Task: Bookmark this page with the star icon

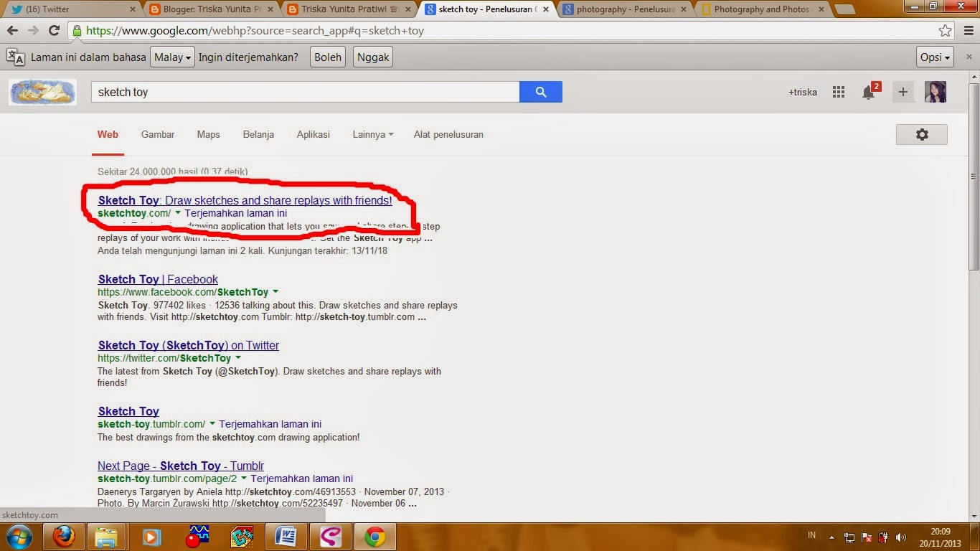Action: (x=946, y=31)
